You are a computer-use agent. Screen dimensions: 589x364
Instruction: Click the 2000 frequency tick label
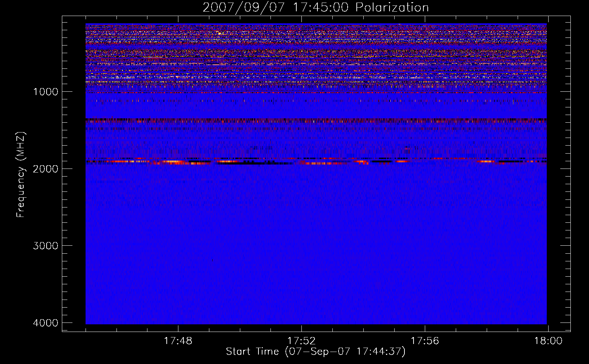[46, 169]
